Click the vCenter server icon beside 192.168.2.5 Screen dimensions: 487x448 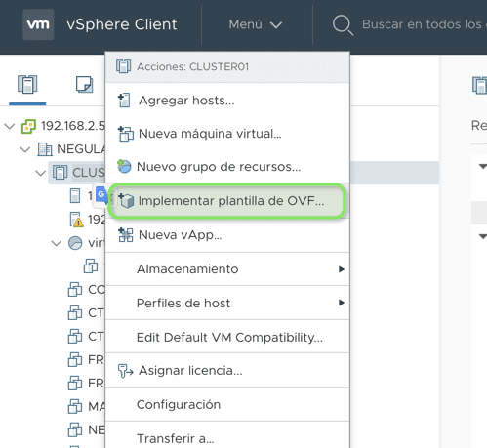(x=28, y=126)
